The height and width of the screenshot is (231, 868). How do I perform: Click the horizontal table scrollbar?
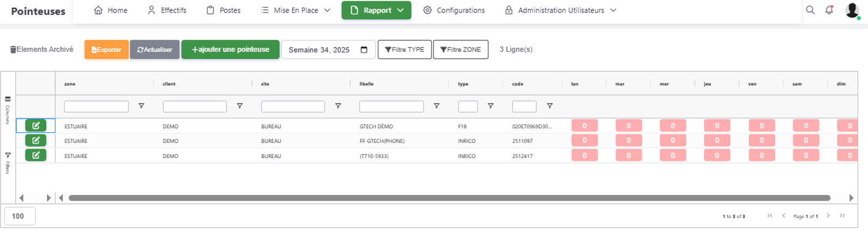pos(449,198)
